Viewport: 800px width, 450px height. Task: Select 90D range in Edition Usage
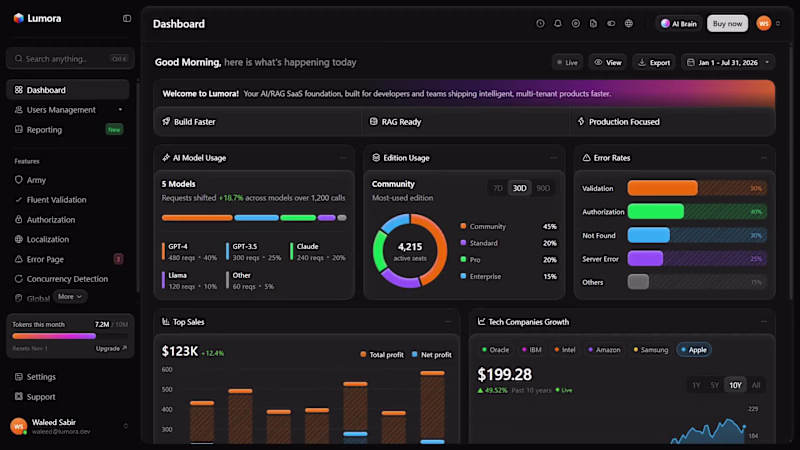click(543, 188)
